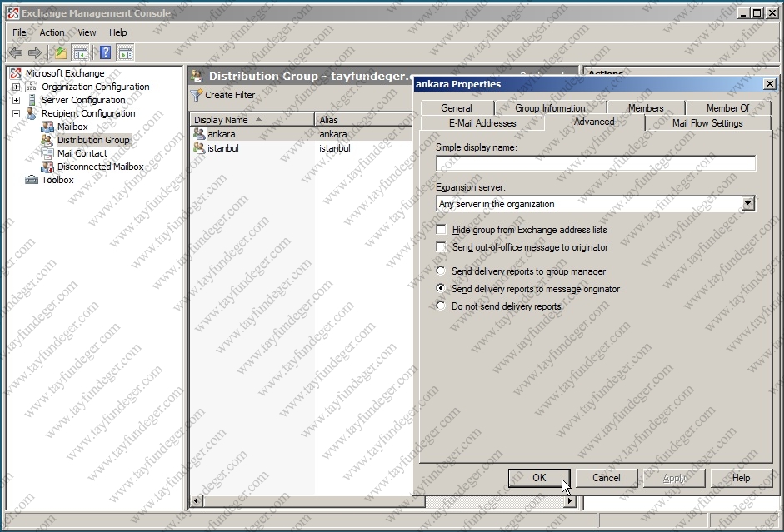The image size is (784, 532).
Task: Select Send delivery reports to message originator
Action: tap(441, 288)
